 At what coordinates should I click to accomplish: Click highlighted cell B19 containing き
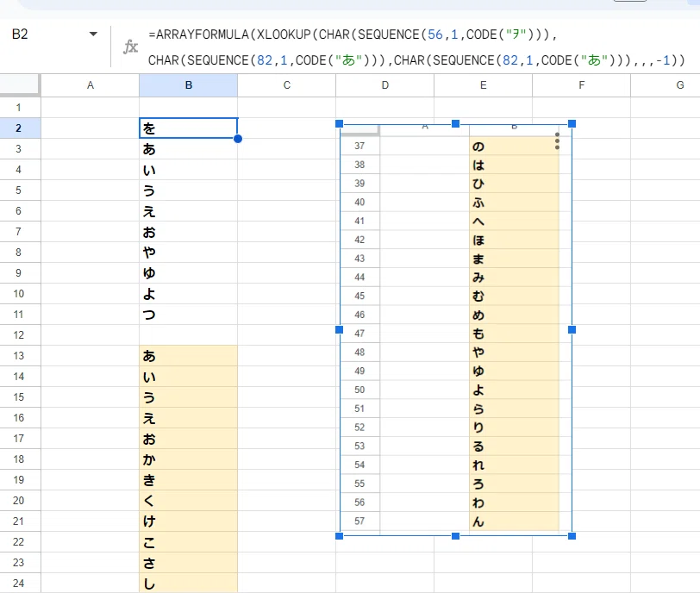(189, 480)
